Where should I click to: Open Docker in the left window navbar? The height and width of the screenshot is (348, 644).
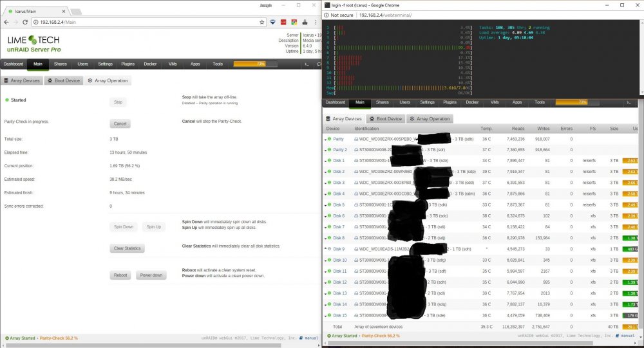pos(150,64)
